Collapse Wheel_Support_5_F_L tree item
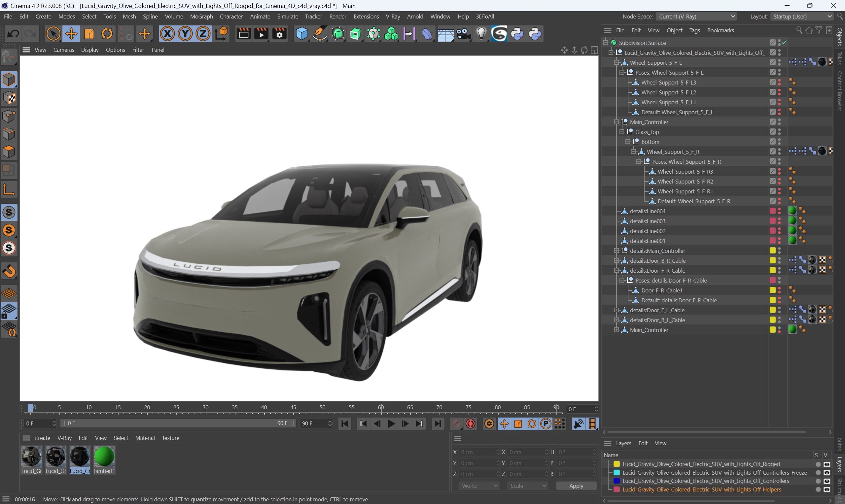The image size is (845, 504). [x=617, y=62]
